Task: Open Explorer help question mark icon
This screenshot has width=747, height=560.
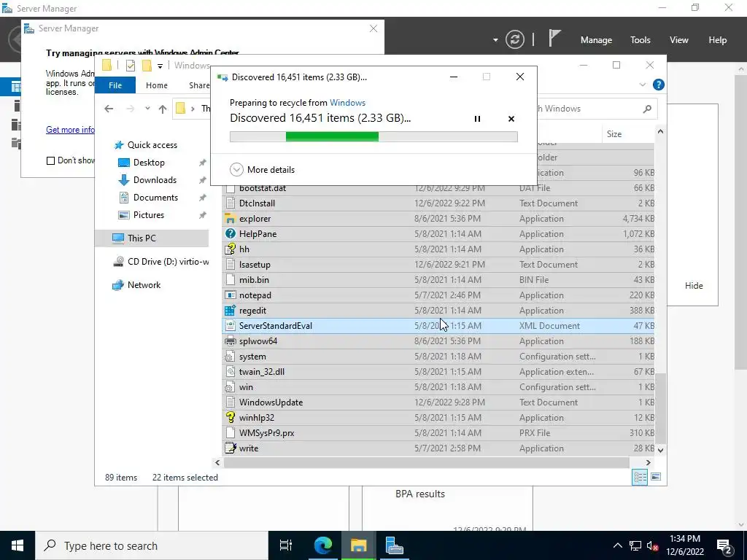Action: 659,85
